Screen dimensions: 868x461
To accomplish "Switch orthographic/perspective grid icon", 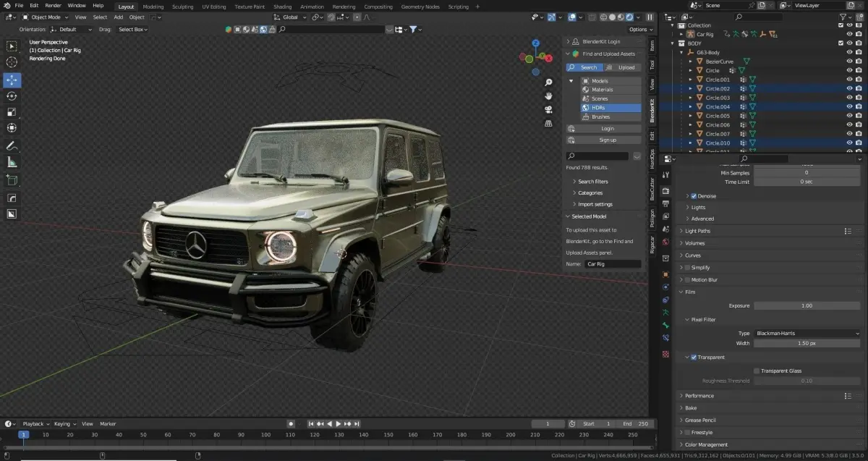I will point(549,123).
